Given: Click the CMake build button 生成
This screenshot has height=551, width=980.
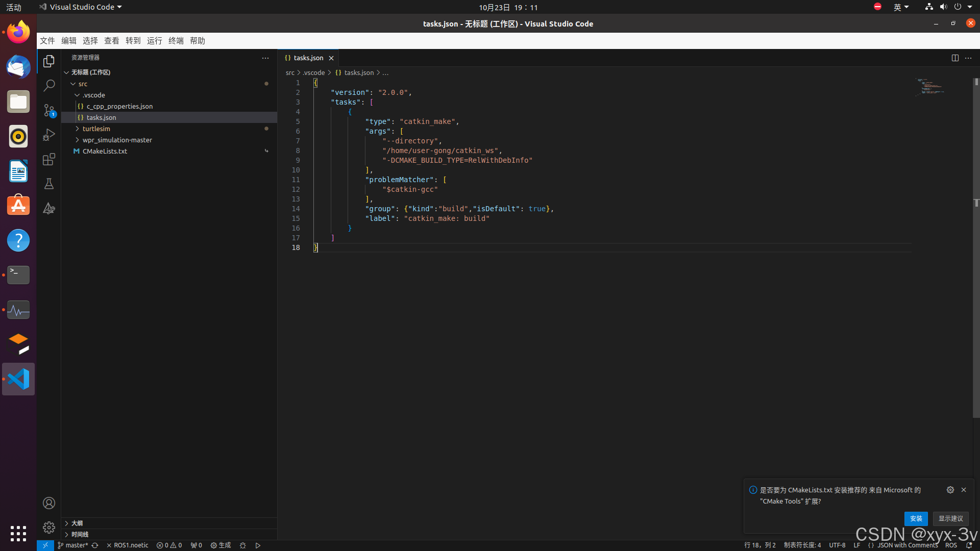Looking at the screenshot, I should (220, 545).
